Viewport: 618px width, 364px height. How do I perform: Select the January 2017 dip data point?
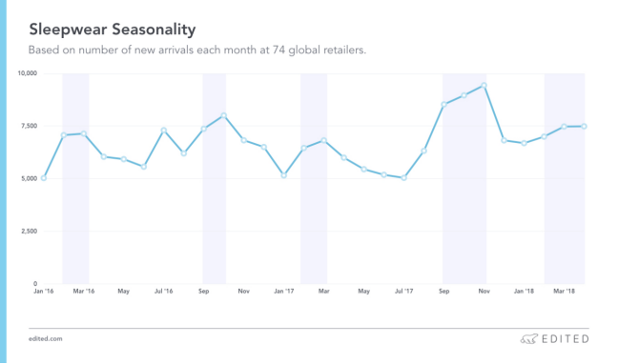(284, 175)
